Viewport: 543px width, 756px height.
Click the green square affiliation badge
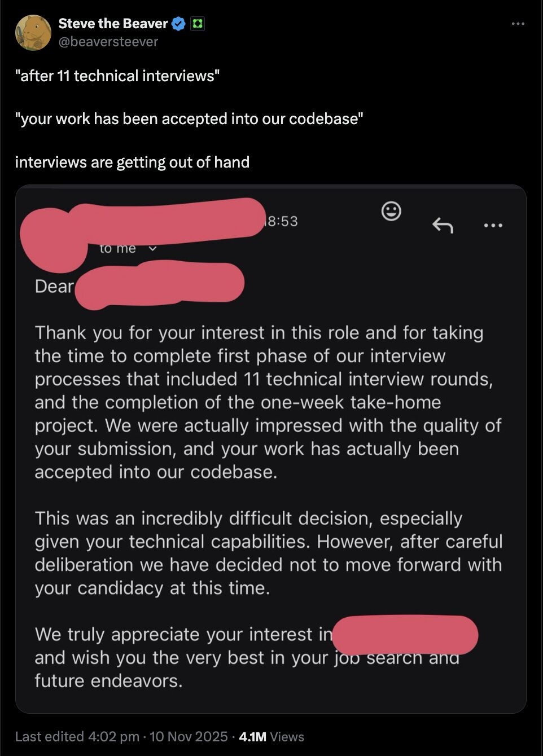coord(197,24)
